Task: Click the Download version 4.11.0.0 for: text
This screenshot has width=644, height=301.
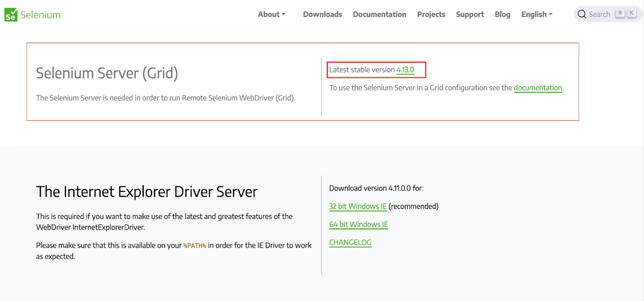Action: [376, 188]
